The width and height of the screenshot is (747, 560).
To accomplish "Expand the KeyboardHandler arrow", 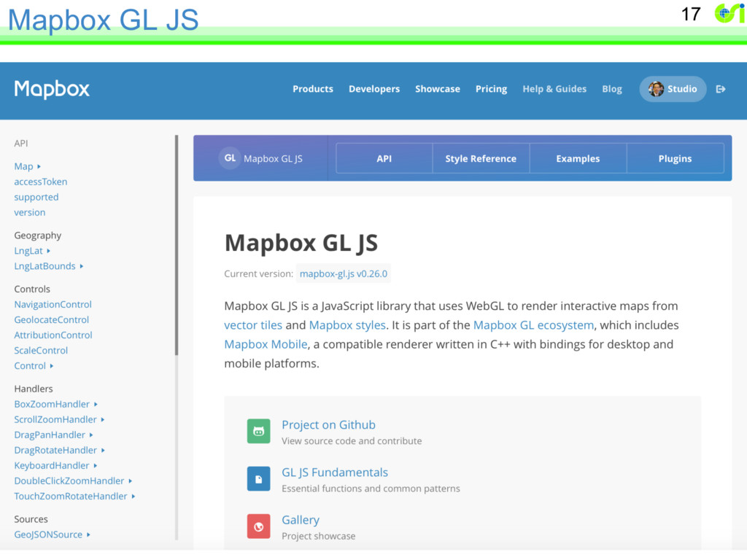I will pyautogui.click(x=96, y=466).
